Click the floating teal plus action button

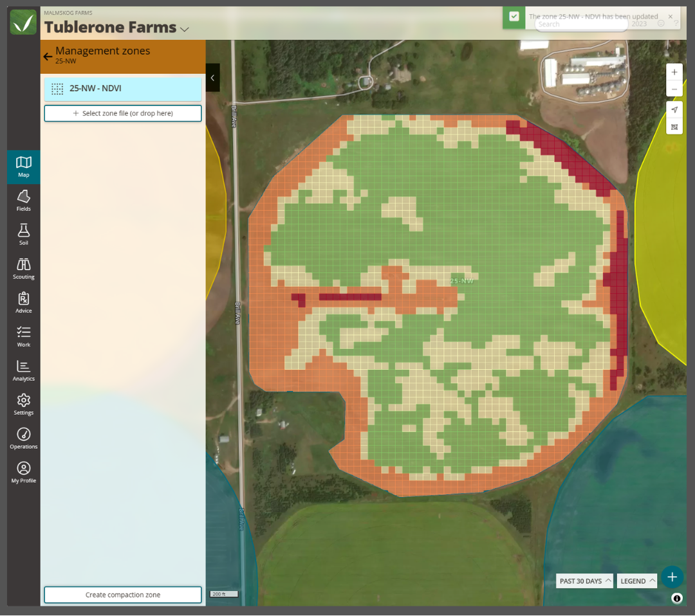(x=672, y=577)
